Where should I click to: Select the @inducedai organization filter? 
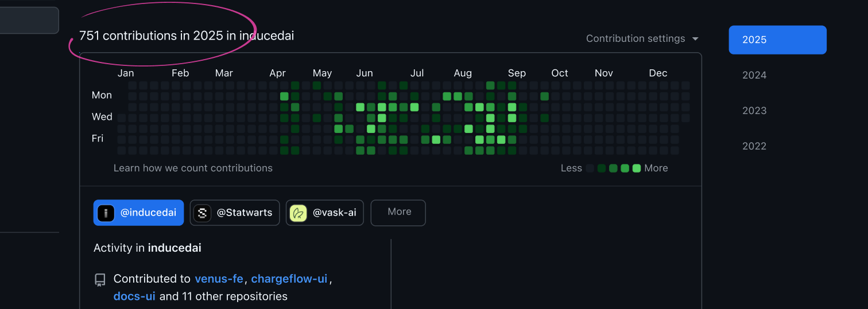(139, 213)
